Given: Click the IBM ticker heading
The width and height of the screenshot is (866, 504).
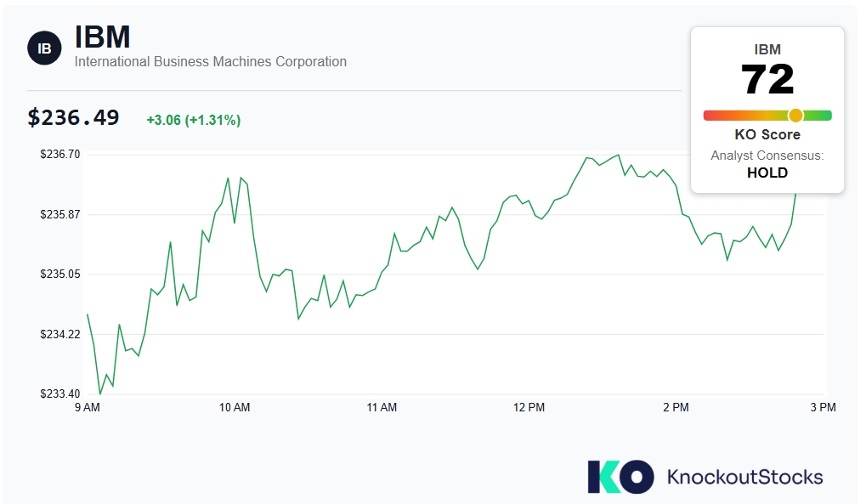Looking at the screenshot, I should [102, 37].
